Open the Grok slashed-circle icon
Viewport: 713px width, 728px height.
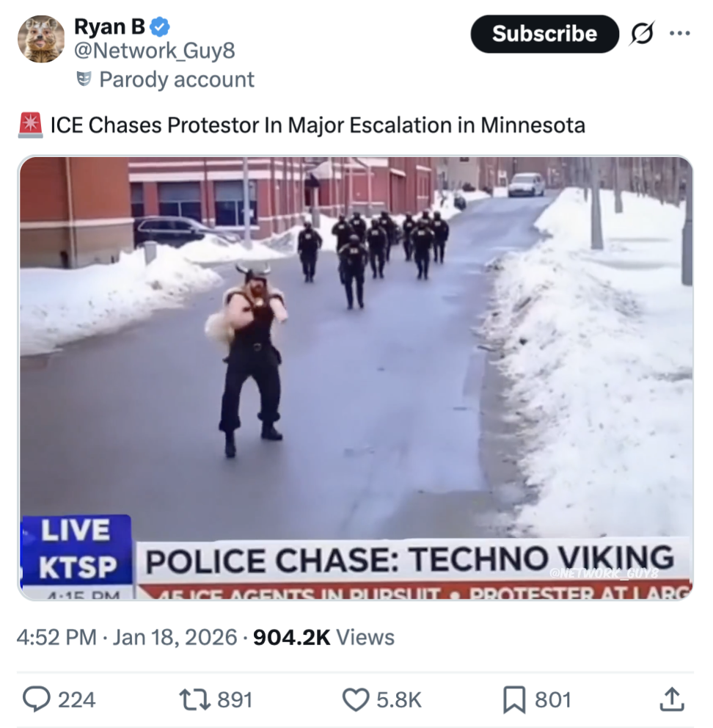click(643, 34)
